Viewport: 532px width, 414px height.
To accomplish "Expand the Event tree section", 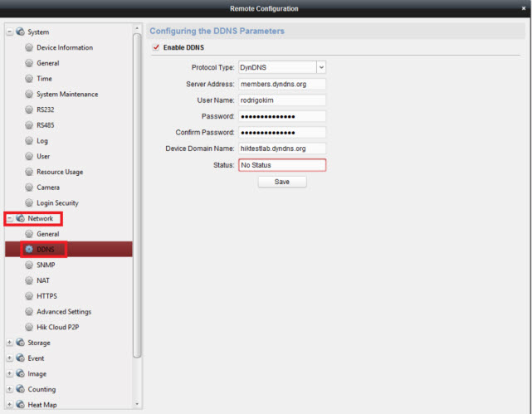I will pyautogui.click(x=9, y=358).
